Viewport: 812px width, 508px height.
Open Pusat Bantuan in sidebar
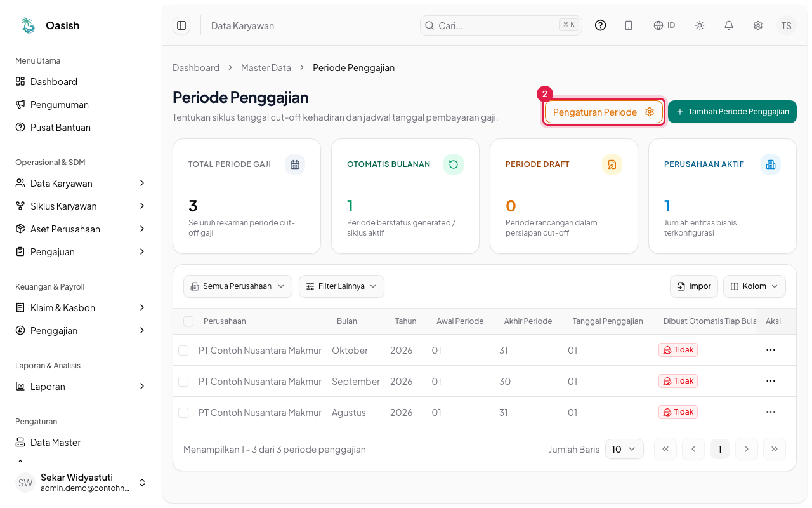point(81,127)
